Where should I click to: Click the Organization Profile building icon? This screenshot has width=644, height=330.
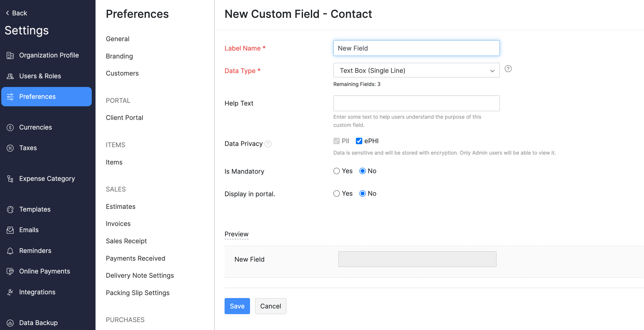(10, 55)
